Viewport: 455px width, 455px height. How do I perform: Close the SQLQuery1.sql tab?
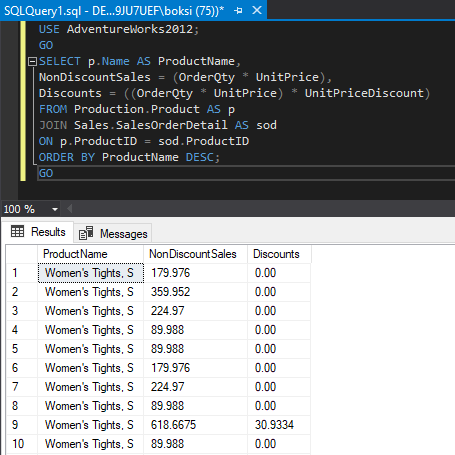(257, 10)
